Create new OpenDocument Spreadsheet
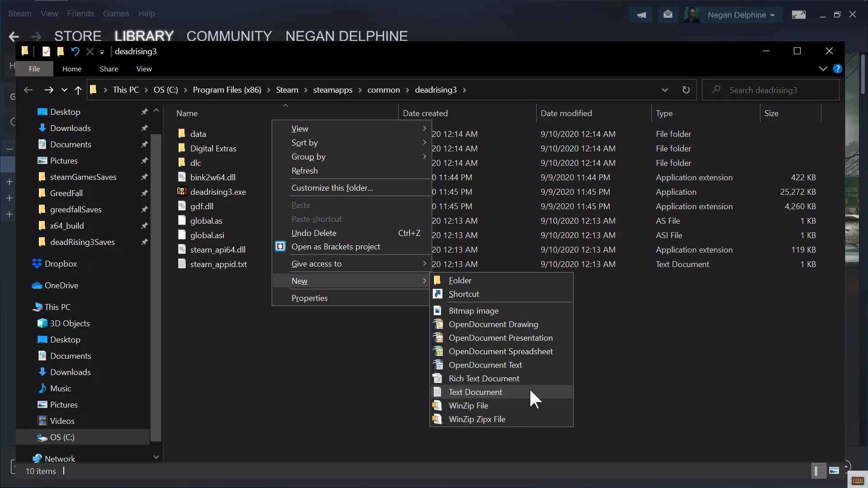Screen dimensions: 868x488 (500, 352)
